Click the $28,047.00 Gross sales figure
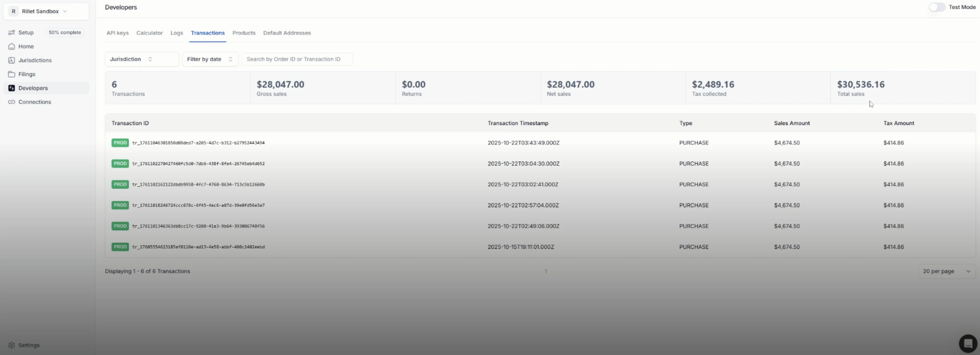The height and width of the screenshot is (355, 980). (280, 84)
